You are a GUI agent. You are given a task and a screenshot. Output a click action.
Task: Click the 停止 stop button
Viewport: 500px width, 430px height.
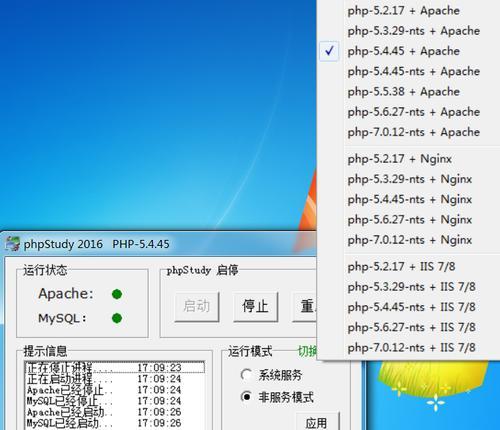tap(255, 307)
